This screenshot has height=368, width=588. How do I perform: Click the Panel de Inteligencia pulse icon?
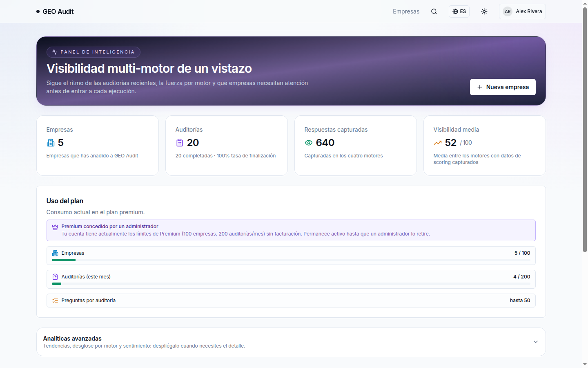click(x=55, y=52)
